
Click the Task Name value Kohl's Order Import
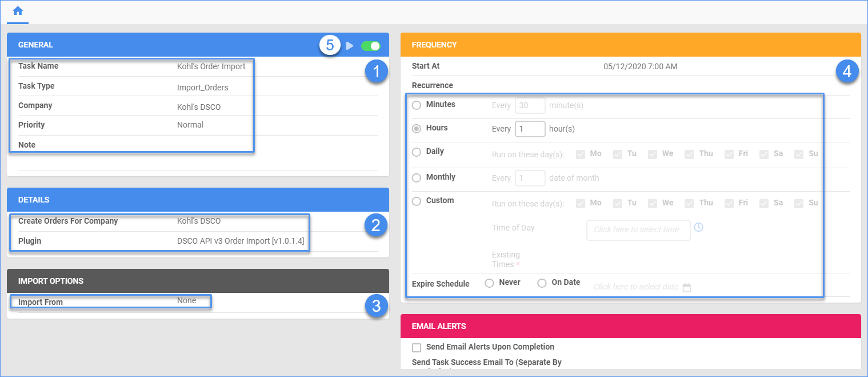[x=211, y=66]
